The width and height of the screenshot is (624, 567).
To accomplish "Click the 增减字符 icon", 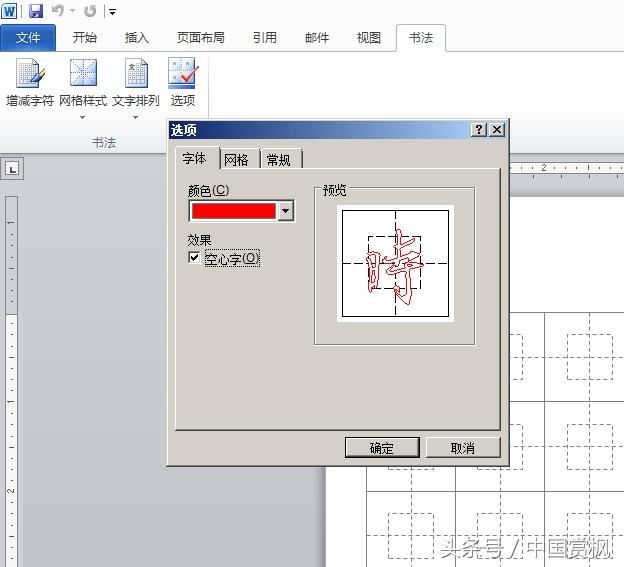I will point(30,73).
